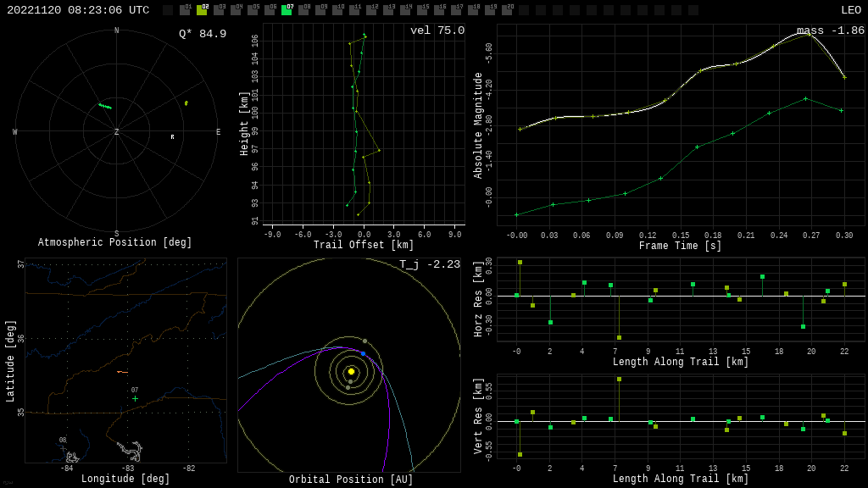Click the Trail Offset [km] axis label
Screen dimensions: 868x488
tap(364, 245)
